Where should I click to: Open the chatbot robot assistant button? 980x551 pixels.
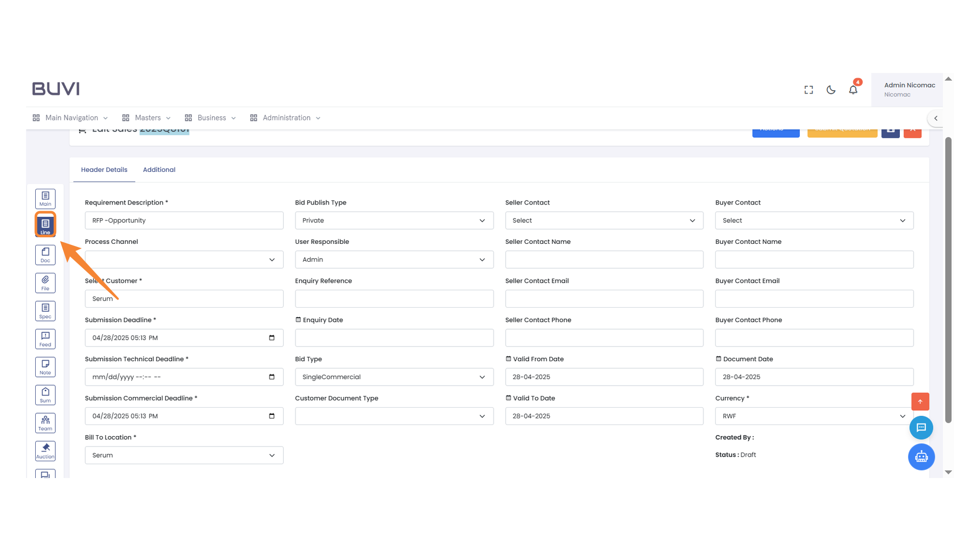pos(921,457)
